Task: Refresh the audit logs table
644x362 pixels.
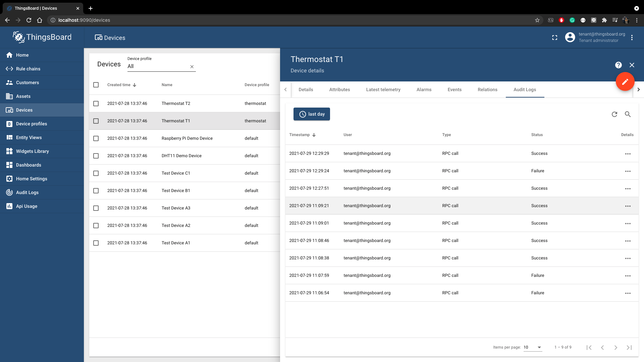Action: (x=614, y=114)
